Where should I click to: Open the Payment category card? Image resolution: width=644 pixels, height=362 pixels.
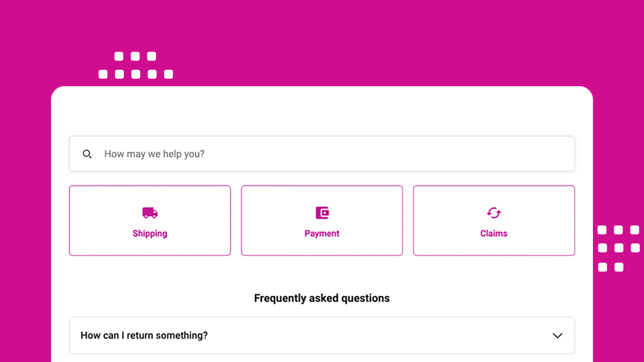(x=322, y=220)
